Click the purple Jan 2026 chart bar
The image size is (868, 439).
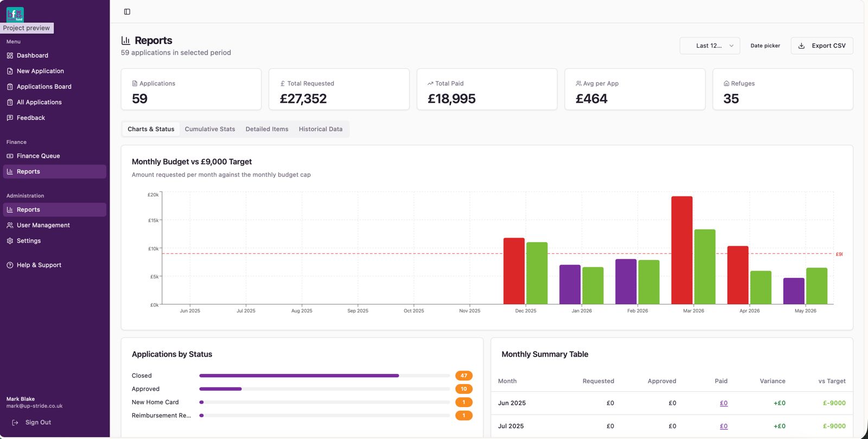[x=570, y=284]
